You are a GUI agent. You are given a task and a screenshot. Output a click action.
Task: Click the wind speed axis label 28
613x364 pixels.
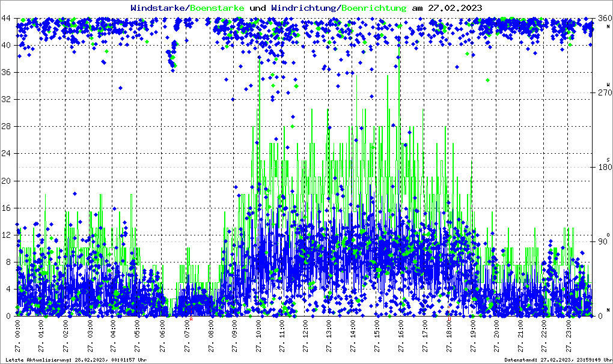pyautogui.click(x=6, y=127)
